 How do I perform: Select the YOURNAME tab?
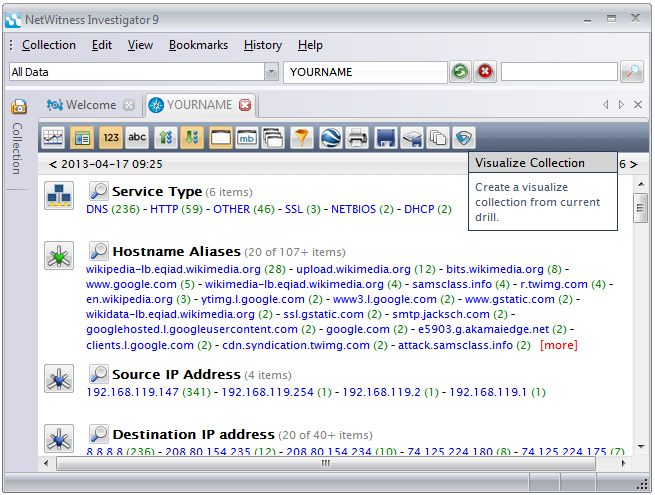[200, 105]
